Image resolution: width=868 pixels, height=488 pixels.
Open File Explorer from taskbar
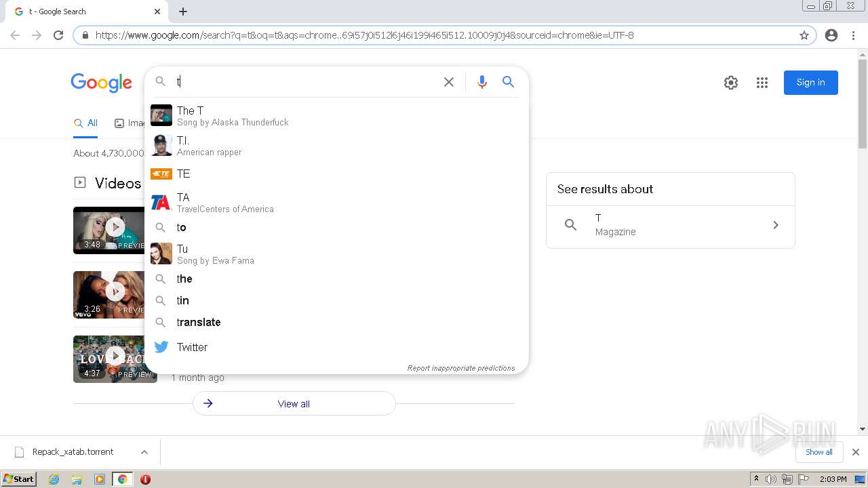click(x=77, y=479)
